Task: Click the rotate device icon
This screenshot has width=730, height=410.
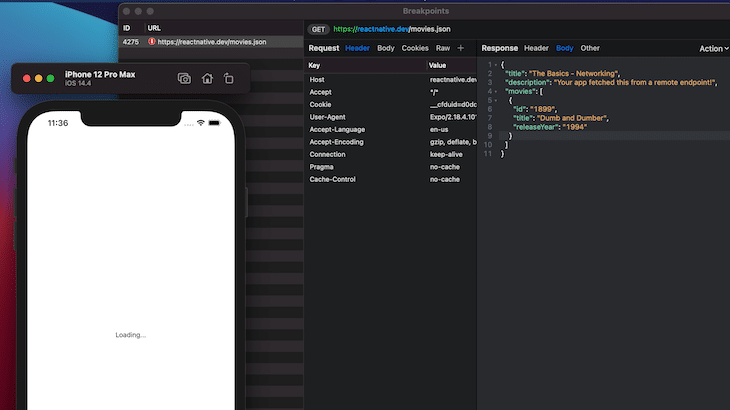Action: [x=229, y=78]
